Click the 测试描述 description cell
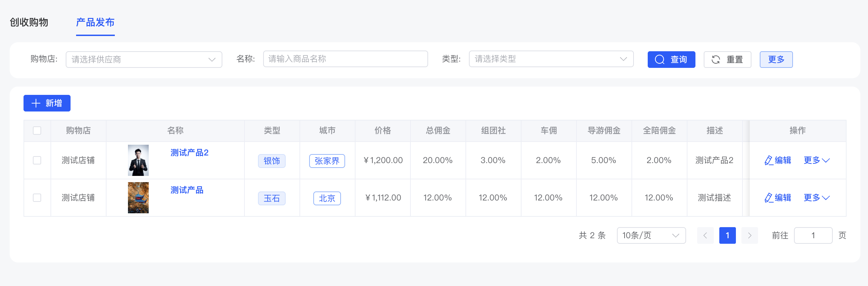868x286 pixels. [x=714, y=198]
